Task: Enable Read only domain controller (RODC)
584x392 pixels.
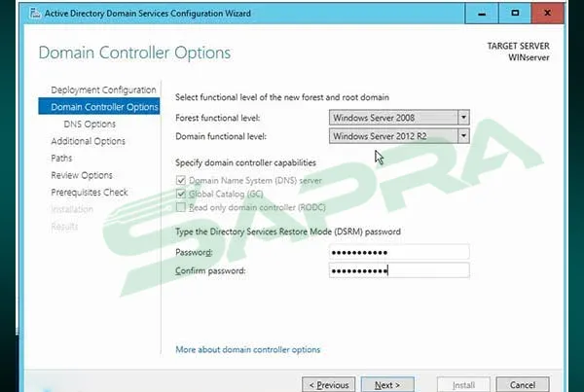Action: [x=180, y=207]
